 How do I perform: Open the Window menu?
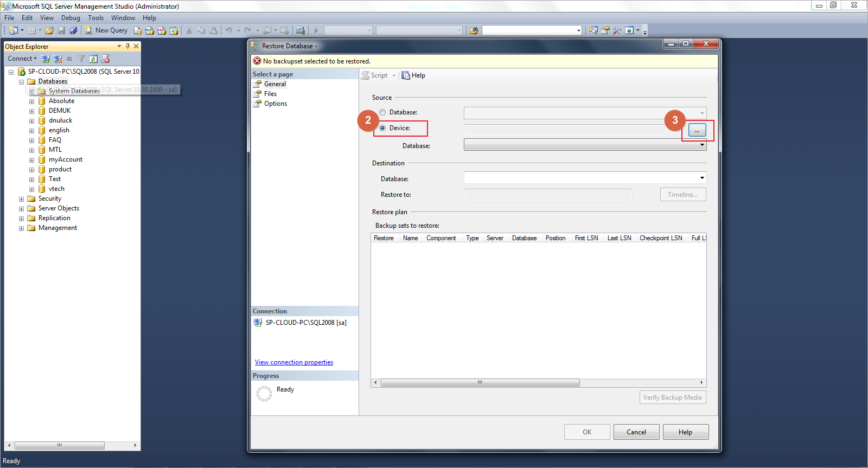click(x=123, y=18)
